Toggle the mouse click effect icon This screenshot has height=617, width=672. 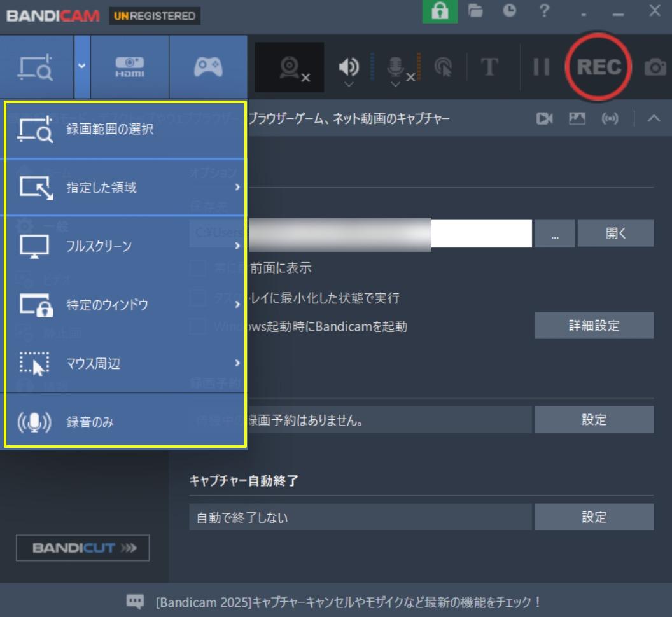pos(443,67)
